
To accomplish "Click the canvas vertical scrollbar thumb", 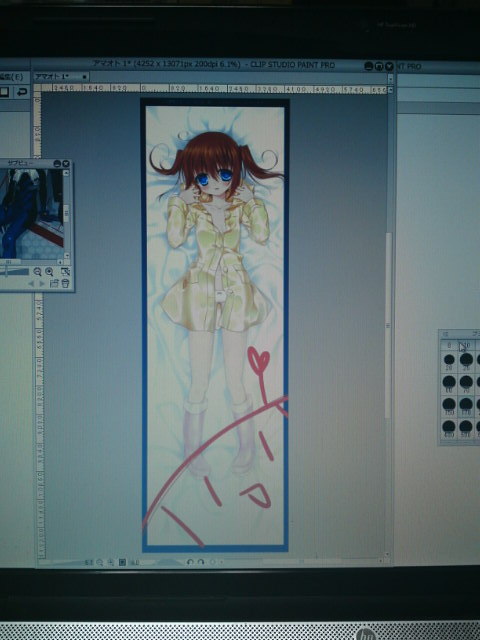I will pos(388,325).
